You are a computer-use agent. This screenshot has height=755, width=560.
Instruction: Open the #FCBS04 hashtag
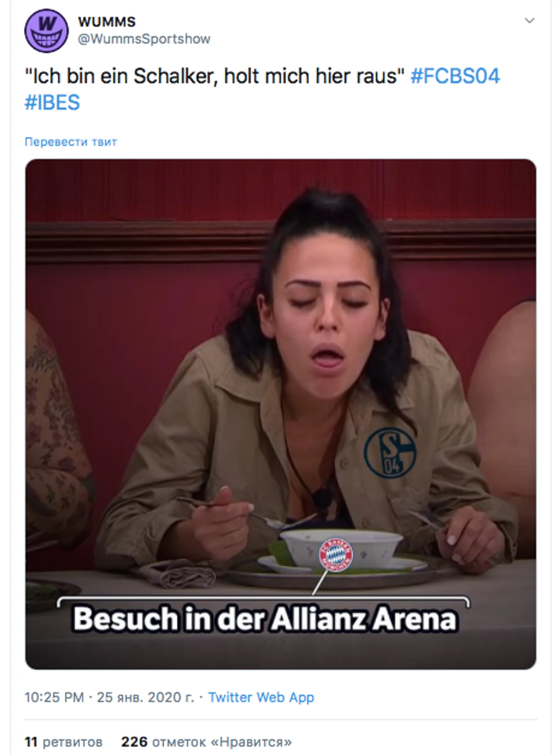[455, 76]
